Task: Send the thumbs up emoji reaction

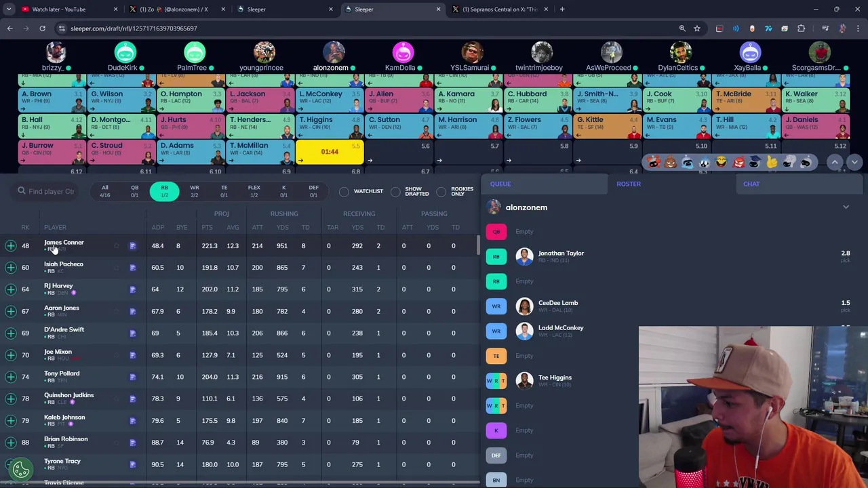Action: pos(772,162)
